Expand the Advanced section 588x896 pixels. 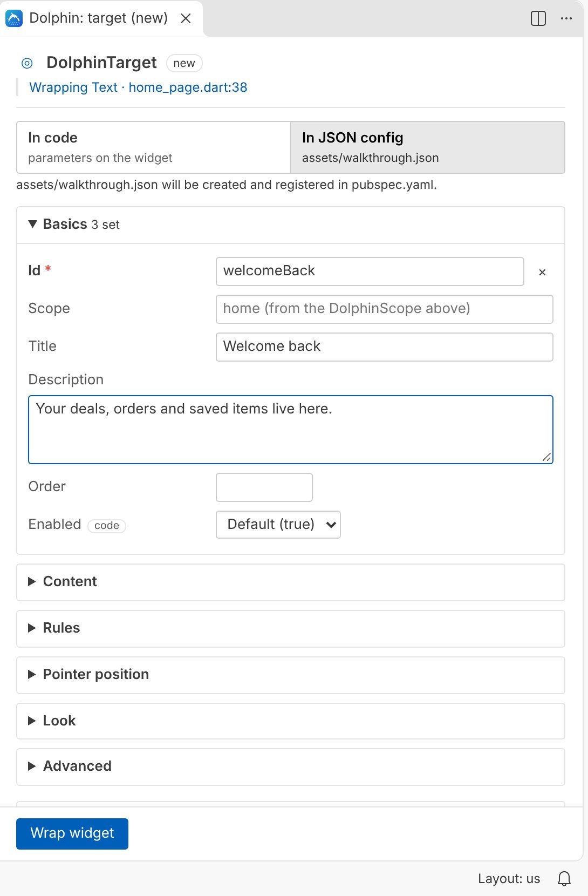(291, 766)
